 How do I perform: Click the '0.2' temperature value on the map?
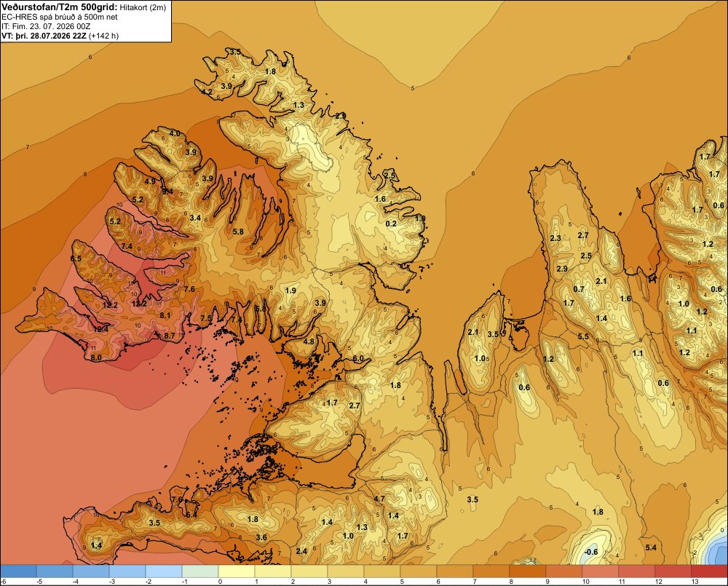point(391,223)
